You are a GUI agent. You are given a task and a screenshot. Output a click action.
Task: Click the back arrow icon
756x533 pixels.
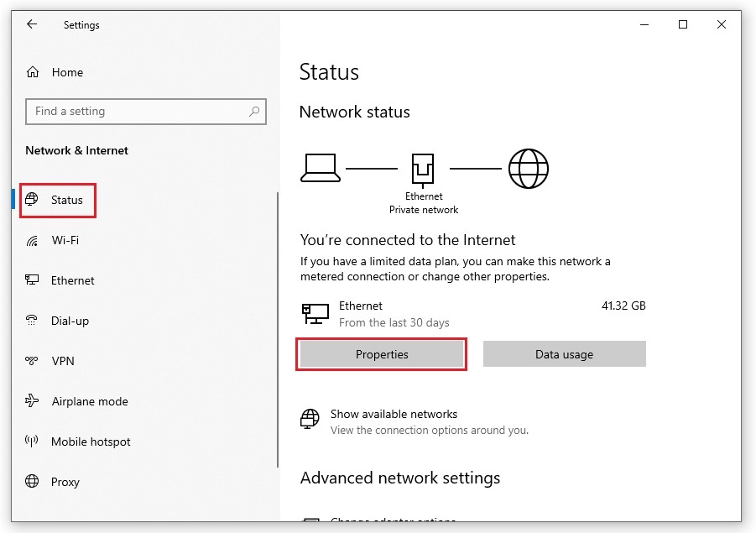coord(32,24)
